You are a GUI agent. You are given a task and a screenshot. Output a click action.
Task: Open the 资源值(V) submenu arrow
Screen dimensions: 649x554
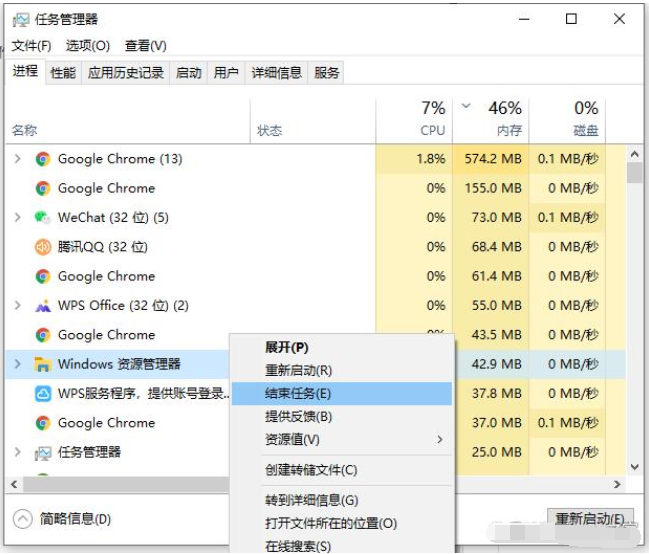pos(440,440)
